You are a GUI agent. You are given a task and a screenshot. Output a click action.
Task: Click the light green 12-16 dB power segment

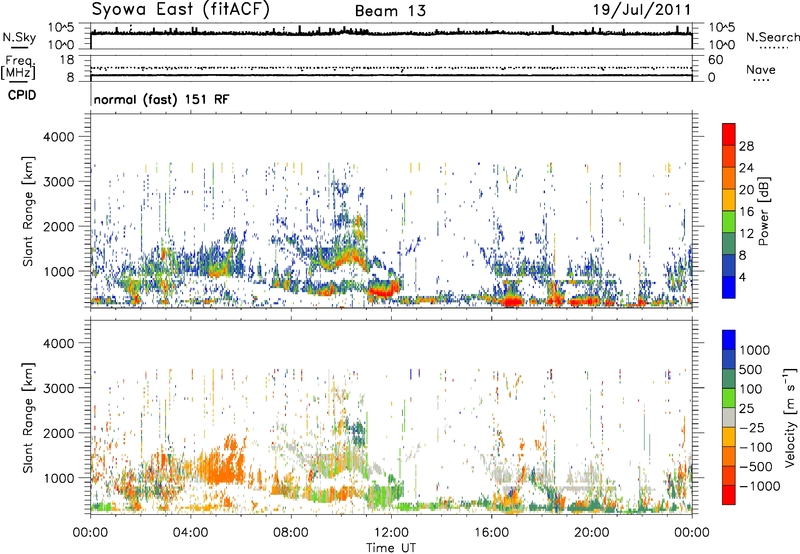tap(729, 222)
